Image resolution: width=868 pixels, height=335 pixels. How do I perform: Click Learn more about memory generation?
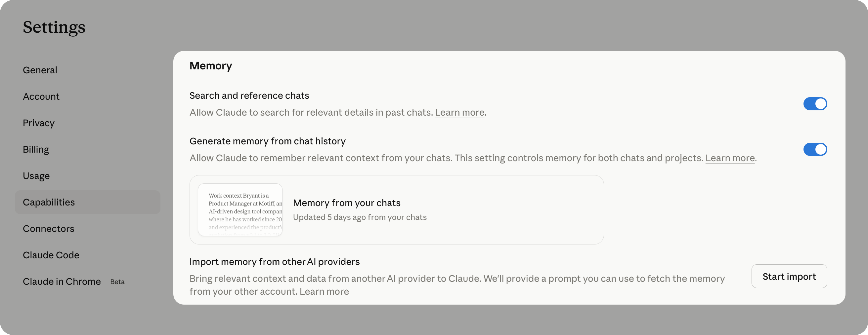click(x=730, y=158)
